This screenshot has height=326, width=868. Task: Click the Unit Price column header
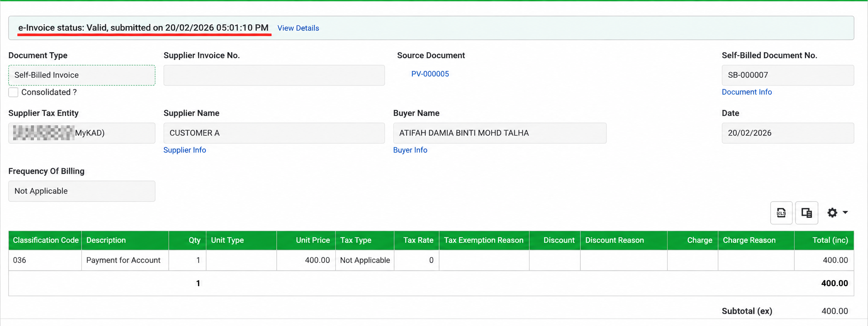pyautogui.click(x=306, y=240)
